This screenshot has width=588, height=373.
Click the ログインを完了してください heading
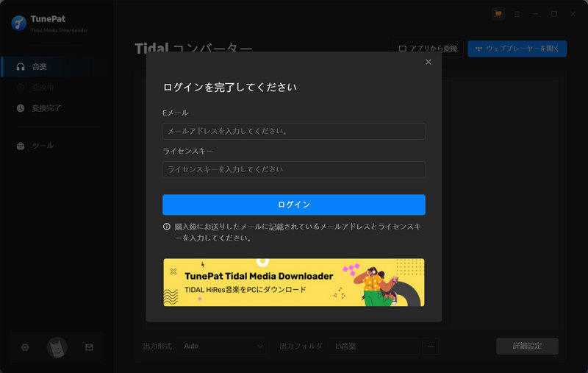click(x=230, y=88)
